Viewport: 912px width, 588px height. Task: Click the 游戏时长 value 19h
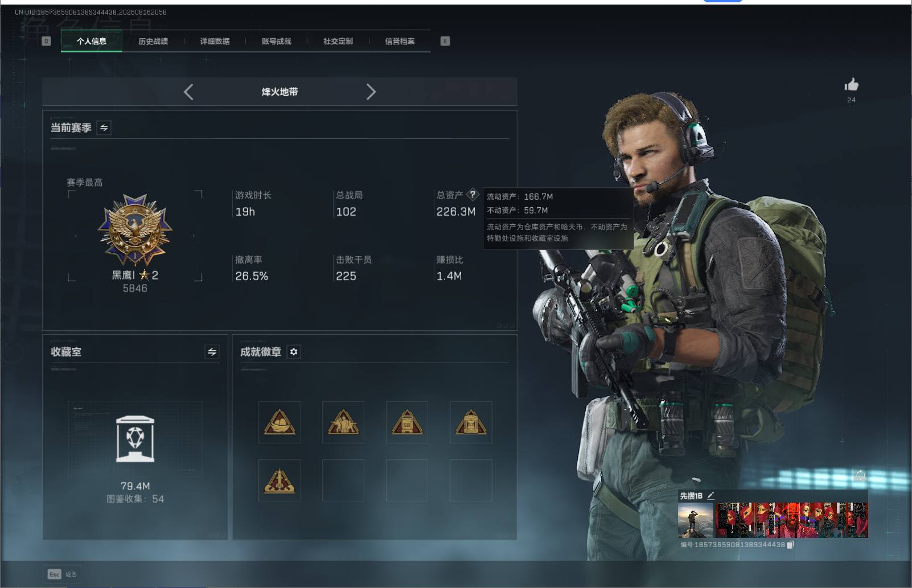(x=245, y=212)
